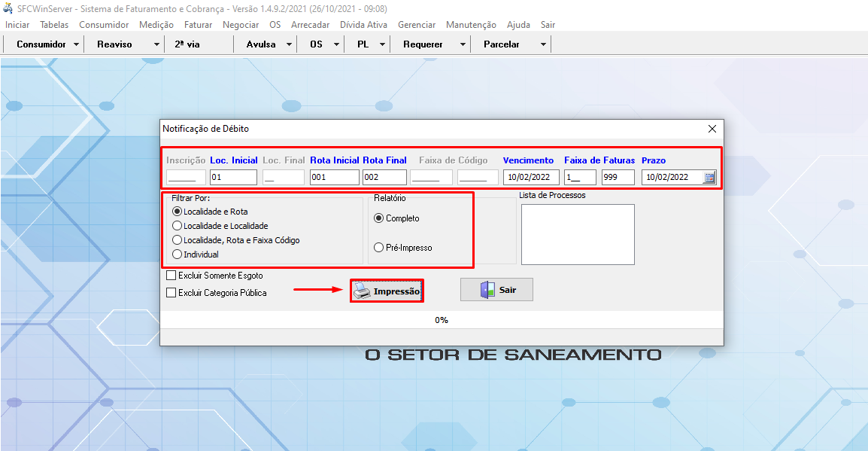Enable Excluir Somente Esgoto checkbox
868x451 pixels.
(171, 276)
